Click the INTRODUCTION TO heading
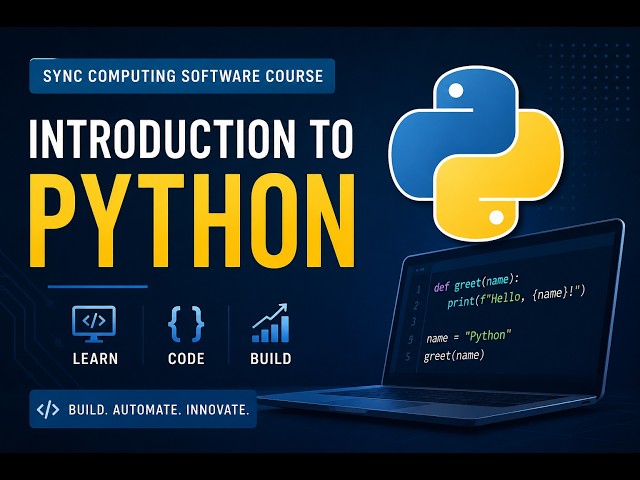640x480 pixels. (191, 138)
